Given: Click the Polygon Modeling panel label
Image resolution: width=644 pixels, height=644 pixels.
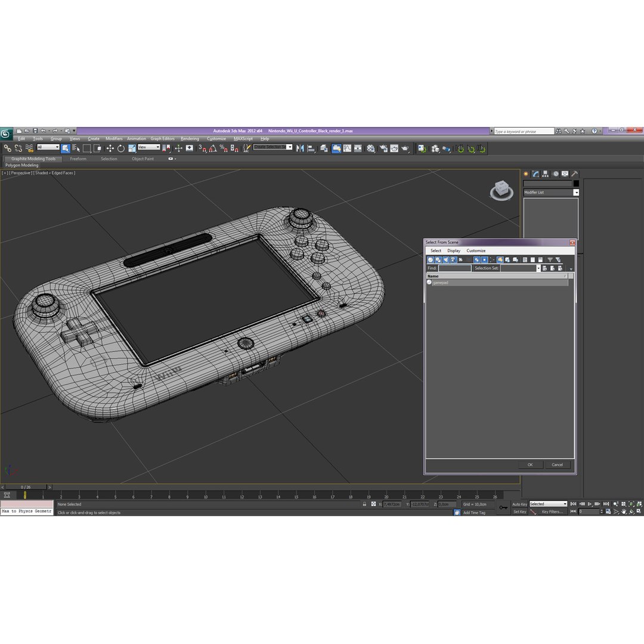Looking at the screenshot, I should [x=22, y=165].
